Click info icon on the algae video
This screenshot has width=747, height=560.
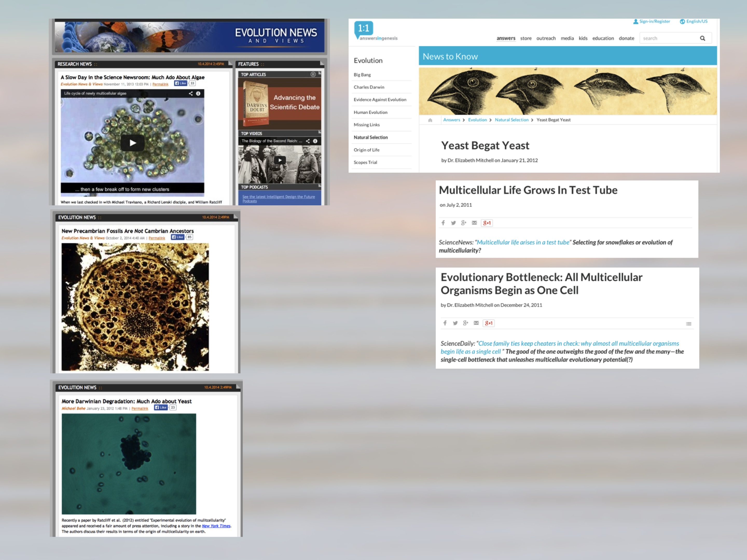click(x=198, y=94)
